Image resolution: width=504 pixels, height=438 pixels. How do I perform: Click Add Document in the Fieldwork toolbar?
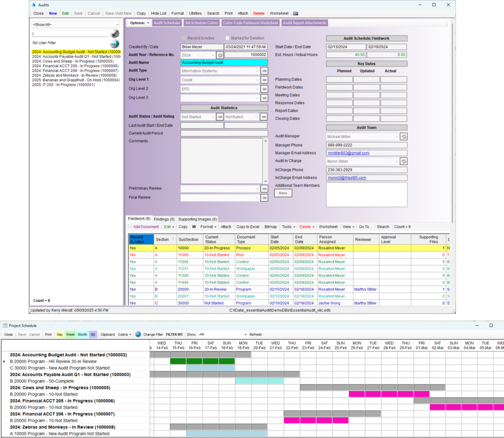(x=146, y=227)
